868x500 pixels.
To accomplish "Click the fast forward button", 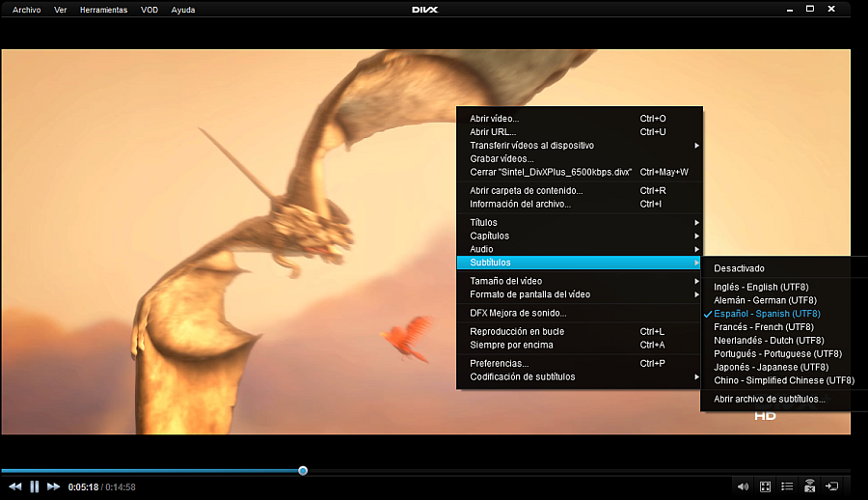I will (53, 486).
